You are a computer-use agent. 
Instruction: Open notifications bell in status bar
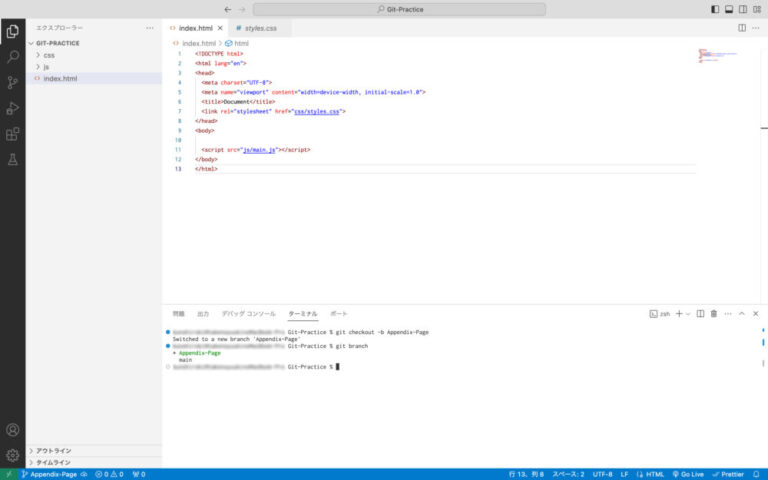pyautogui.click(x=757, y=474)
